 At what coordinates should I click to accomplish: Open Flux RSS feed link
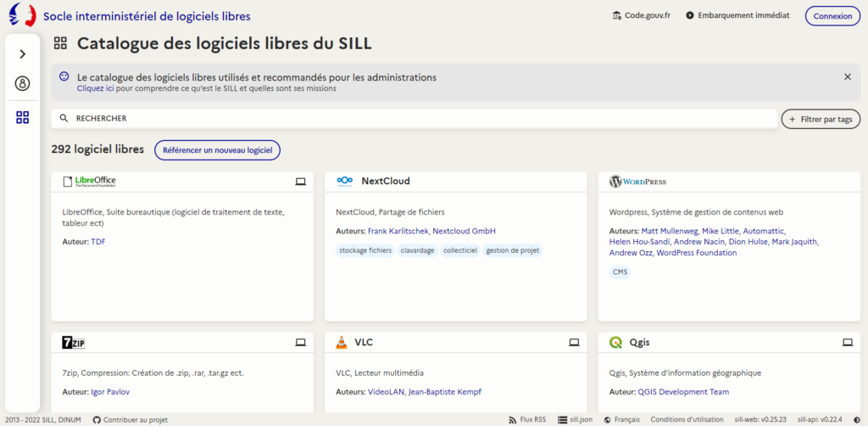coord(527,420)
